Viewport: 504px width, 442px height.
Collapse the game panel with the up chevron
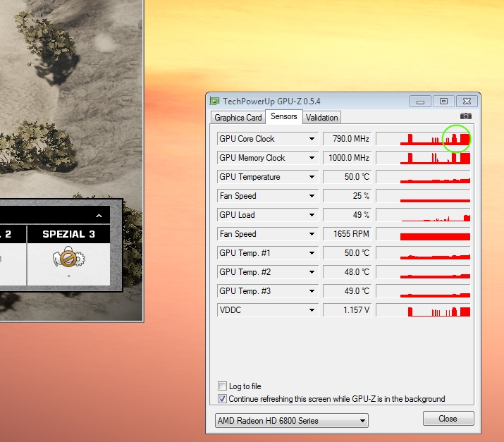point(99,216)
